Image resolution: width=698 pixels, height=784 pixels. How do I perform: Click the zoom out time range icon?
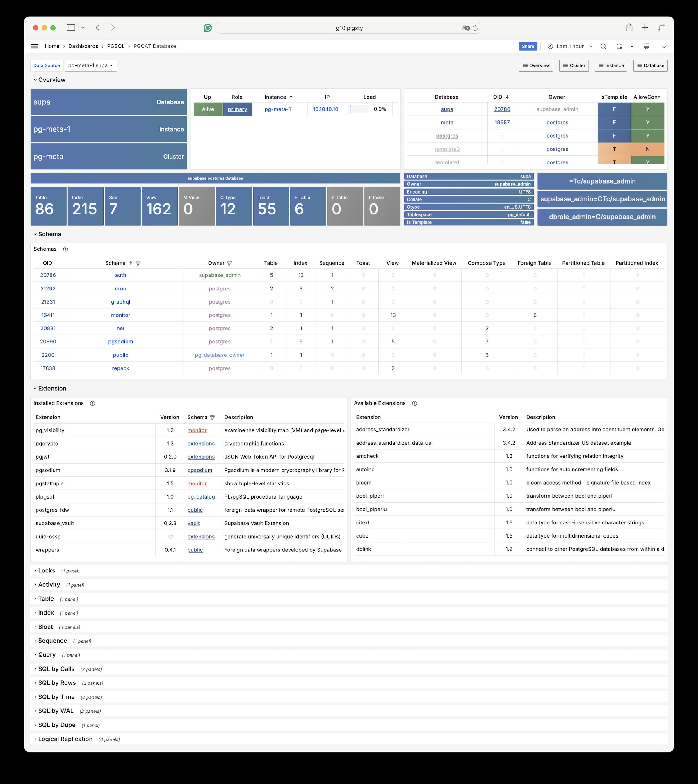click(603, 47)
